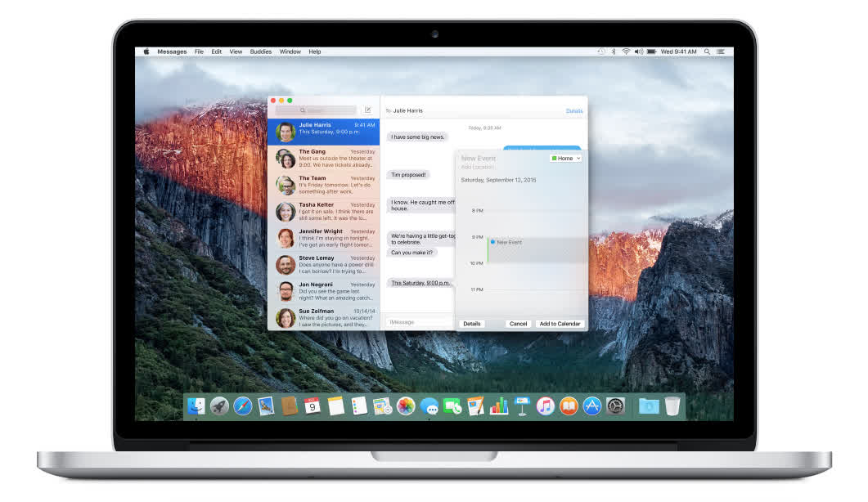Click 'This Saturday, 9:00 p.m.' underlined message
The image size is (868, 502).
tap(421, 283)
